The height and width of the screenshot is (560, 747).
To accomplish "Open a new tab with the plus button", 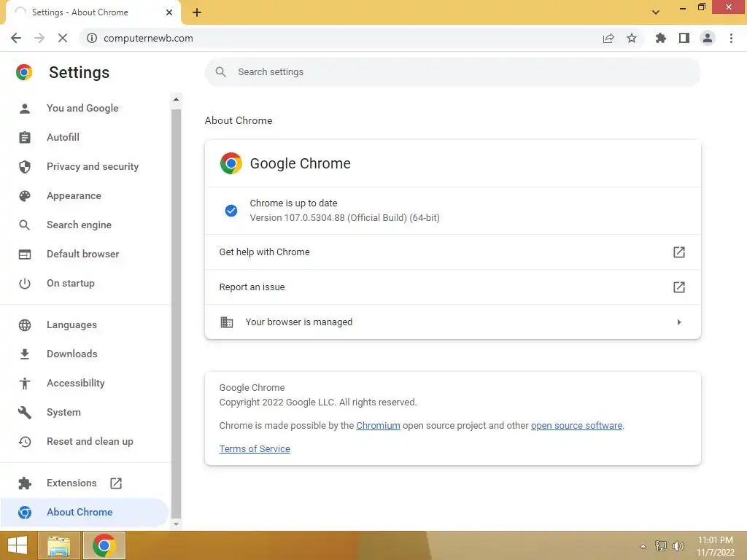I will pos(197,12).
